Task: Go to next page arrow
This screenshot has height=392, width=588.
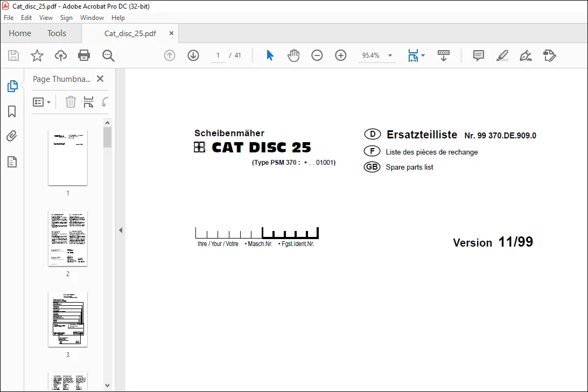Action: pyautogui.click(x=193, y=55)
